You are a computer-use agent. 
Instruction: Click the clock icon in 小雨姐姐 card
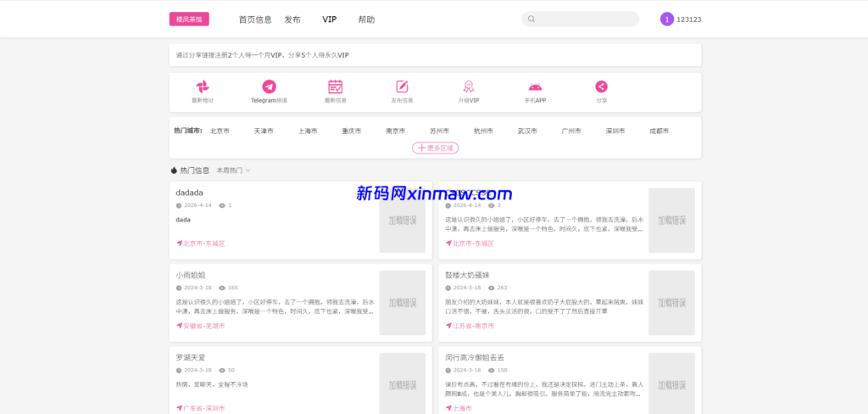179,288
